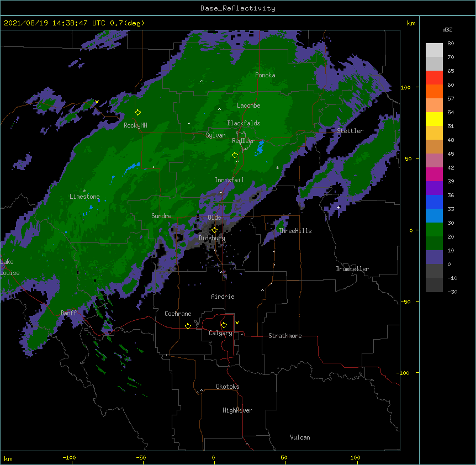Viewport: 476px width, 465px height.
Task: Click the yellow diamond marker above Calgary label
Action: 224,325
